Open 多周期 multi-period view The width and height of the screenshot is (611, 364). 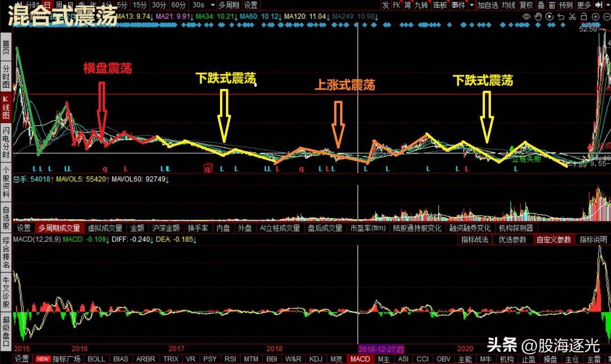229,5
